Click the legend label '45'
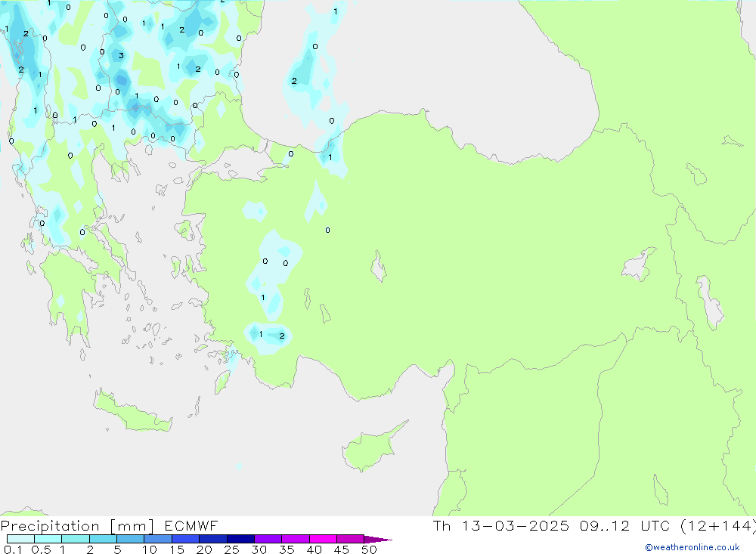 342,549
